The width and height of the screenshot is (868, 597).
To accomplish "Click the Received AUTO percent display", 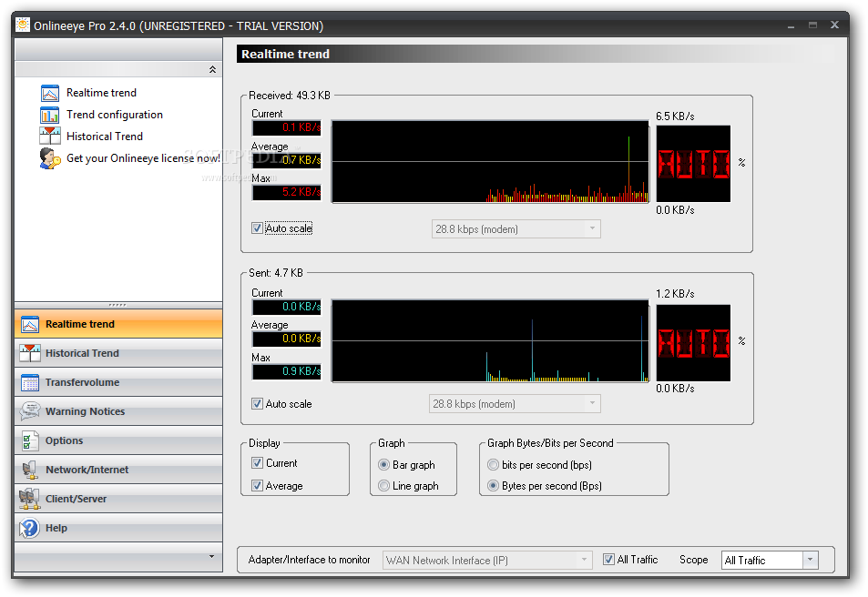I will point(693,164).
